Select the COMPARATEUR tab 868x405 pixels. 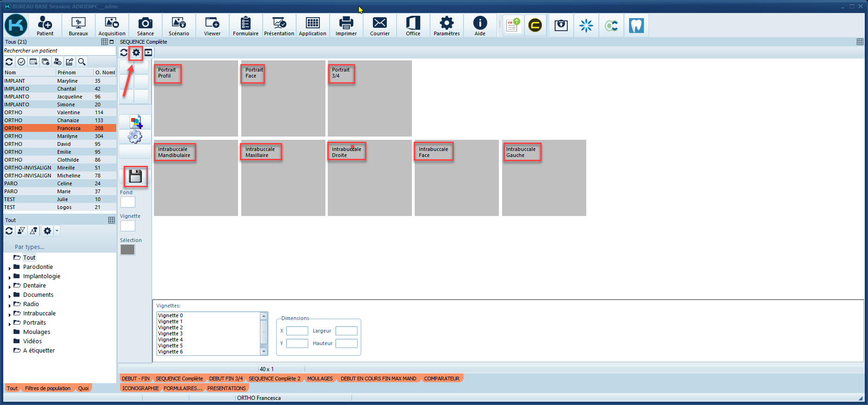(x=441, y=379)
